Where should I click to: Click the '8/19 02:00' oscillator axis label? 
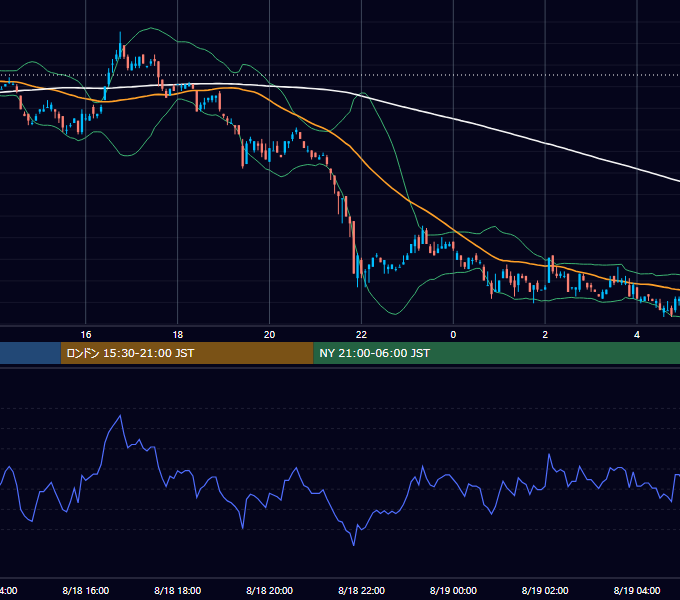[545, 590]
